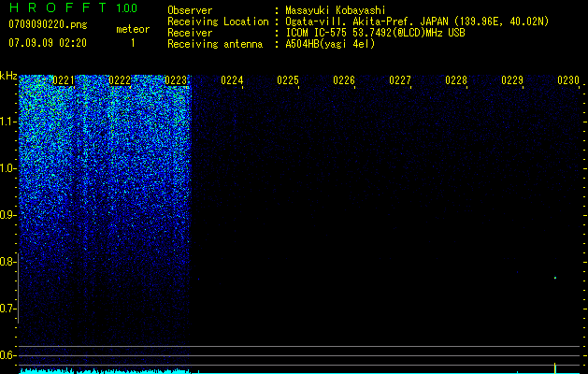This screenshot has width=588, height=374.
Task: Select the A504HB(yagi 4el) antenna text
Action: pos(330,44)
